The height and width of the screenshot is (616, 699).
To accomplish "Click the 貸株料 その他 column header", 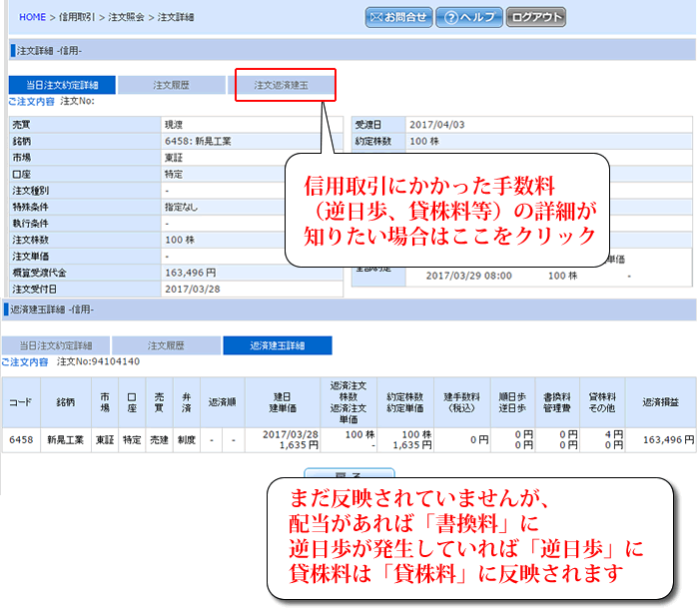I will click(603, 400).
